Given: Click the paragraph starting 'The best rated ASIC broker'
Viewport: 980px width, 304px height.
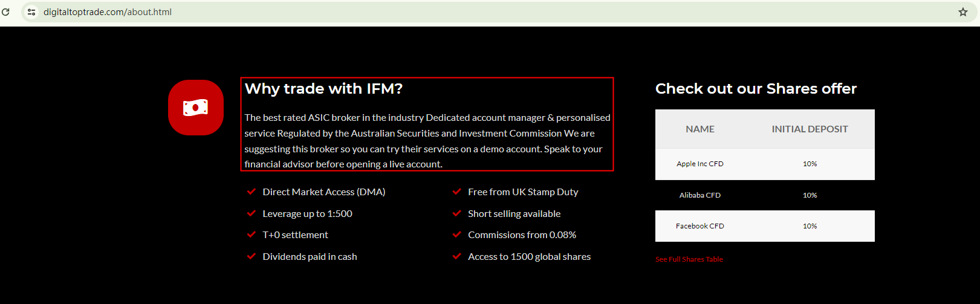Looking at the screenshot, I should [427, 141].
